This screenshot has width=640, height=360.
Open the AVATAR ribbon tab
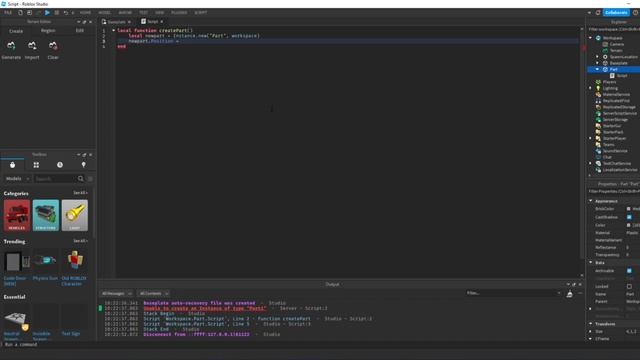click(x=125, y=13)
